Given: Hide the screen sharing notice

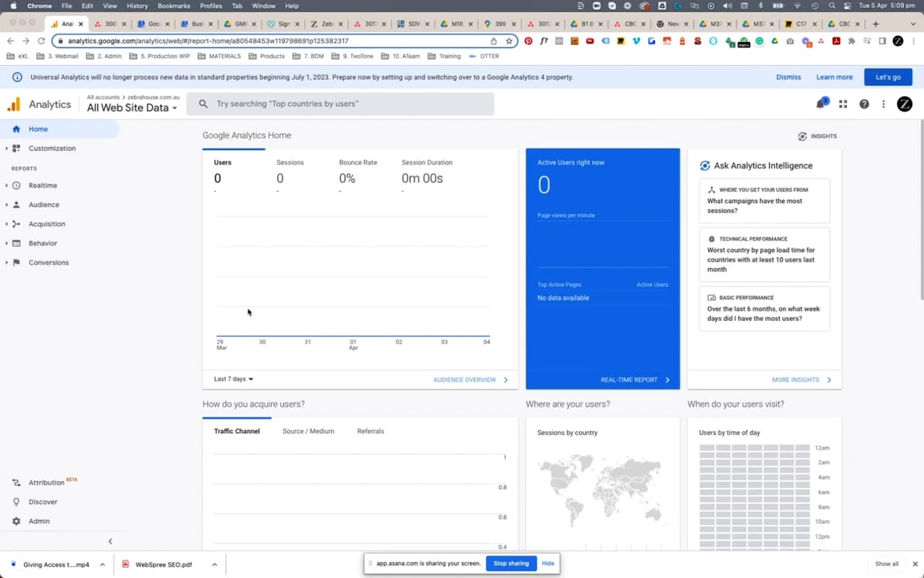Looking at the screenshot, I should (548, 564).
